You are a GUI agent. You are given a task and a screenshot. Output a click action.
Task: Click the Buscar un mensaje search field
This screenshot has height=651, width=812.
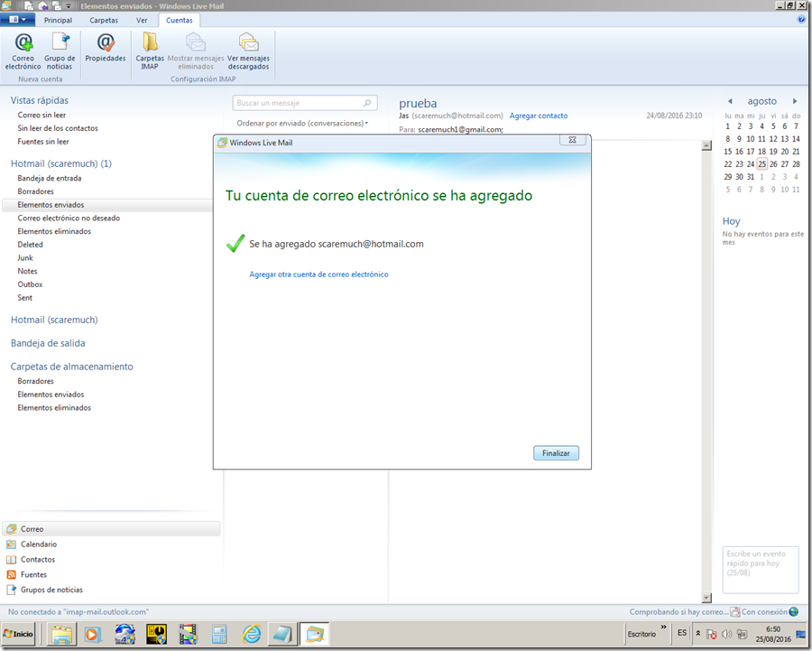coord(305,103)
